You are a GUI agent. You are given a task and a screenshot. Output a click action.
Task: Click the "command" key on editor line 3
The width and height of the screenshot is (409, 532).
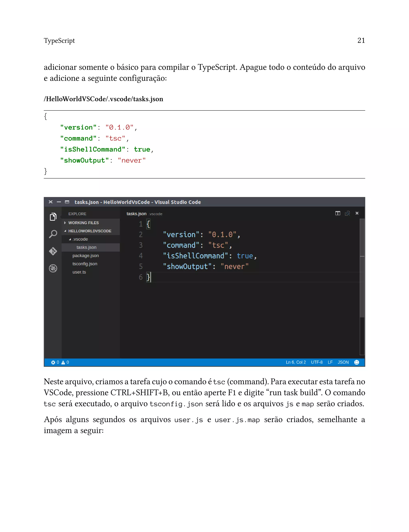(181, 245)
